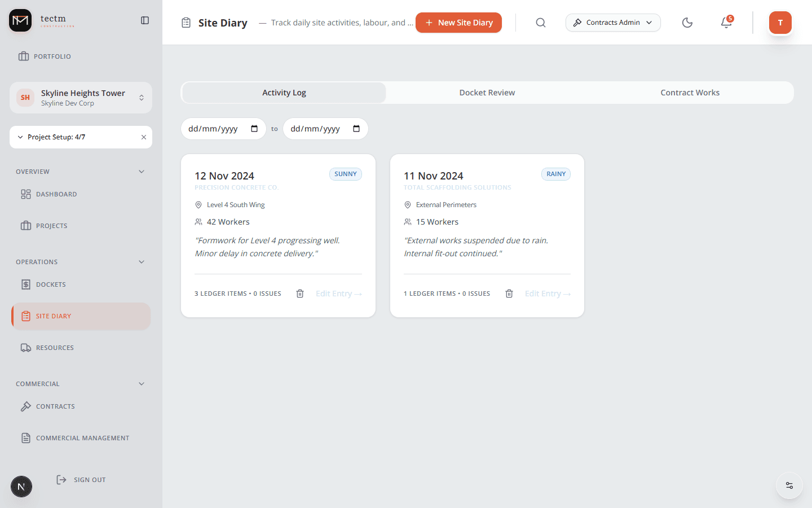Create a New Site Diary entry

click(458, 23)
